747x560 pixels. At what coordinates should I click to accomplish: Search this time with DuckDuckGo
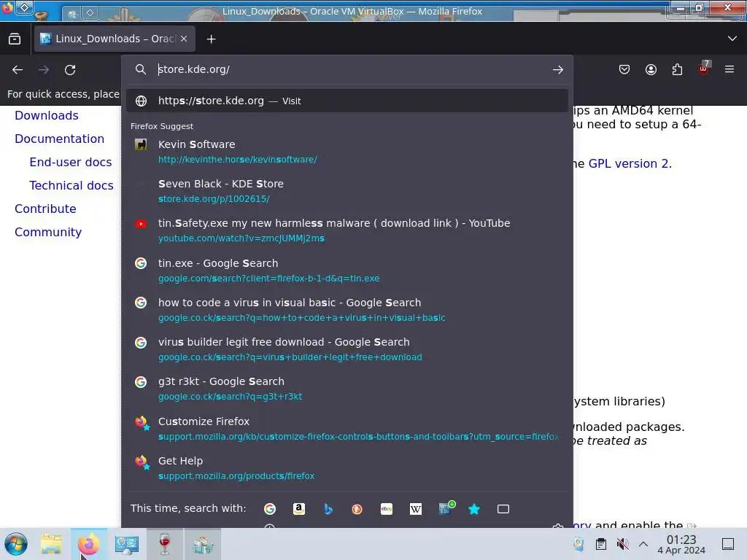(357, 509)
